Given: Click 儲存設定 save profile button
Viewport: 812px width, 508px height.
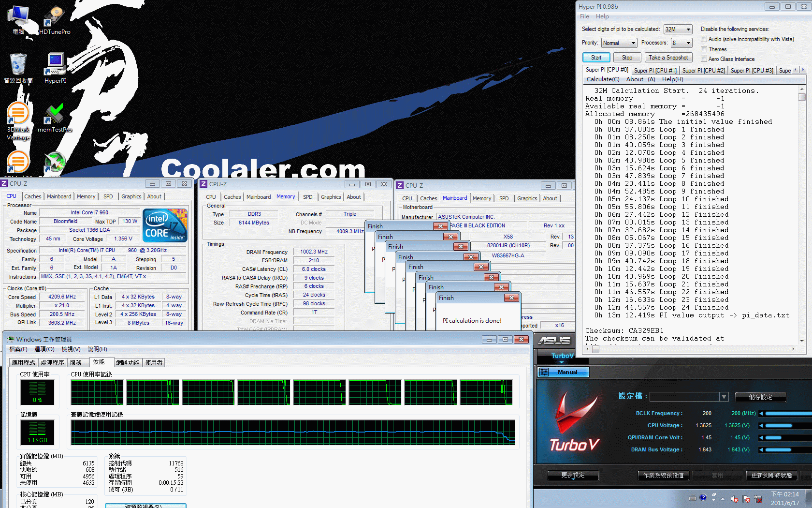Looking at the screenshot, I should click(760, 397).
